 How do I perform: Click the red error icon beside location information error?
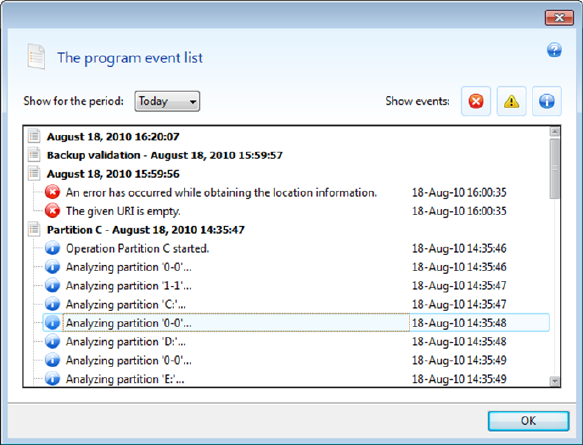click(x=52, y=192)
